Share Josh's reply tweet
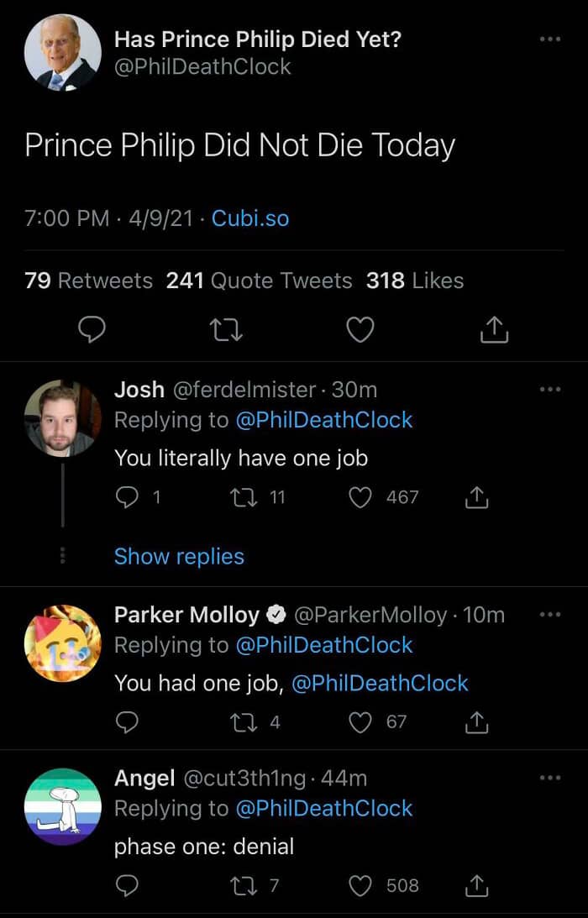588x918 pixels. coord(475,497)
